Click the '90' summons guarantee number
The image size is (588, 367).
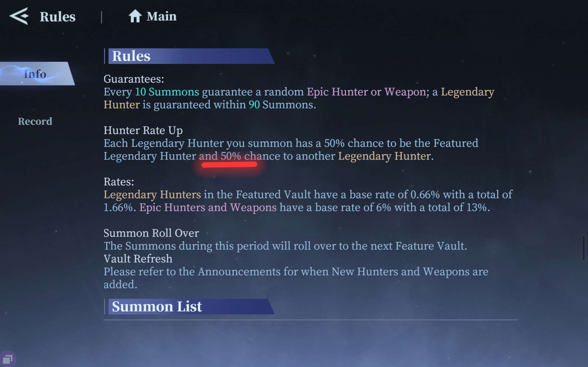pos(254,105)
